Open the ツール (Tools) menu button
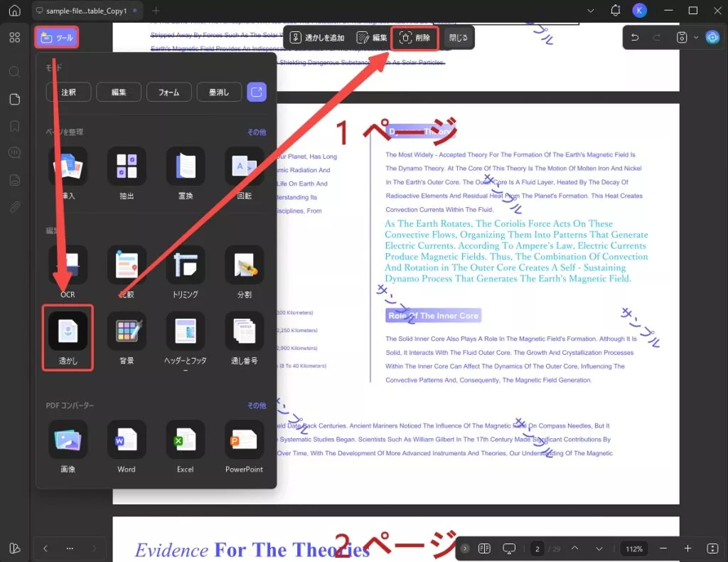This screenshot has height=562, width=728. point(57,37)
